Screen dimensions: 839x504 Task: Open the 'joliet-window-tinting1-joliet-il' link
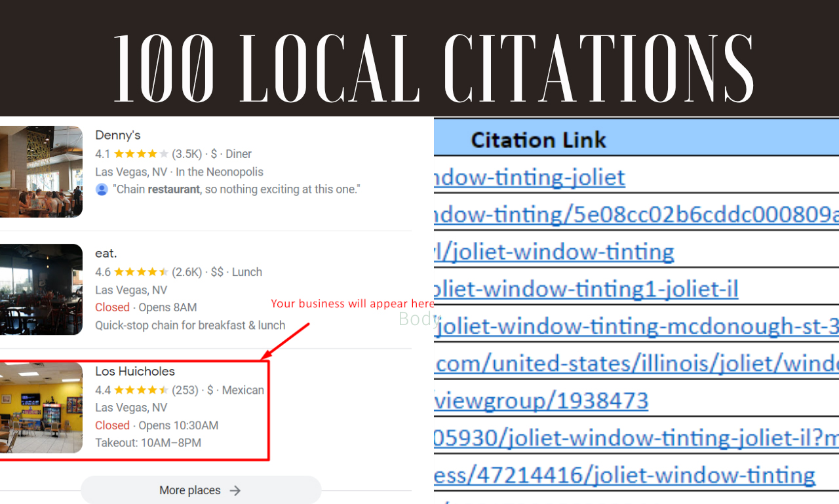pos(586,289)
